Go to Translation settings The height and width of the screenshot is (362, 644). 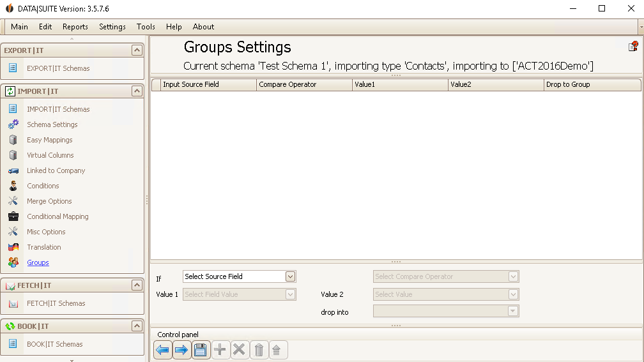click(44, 247)
